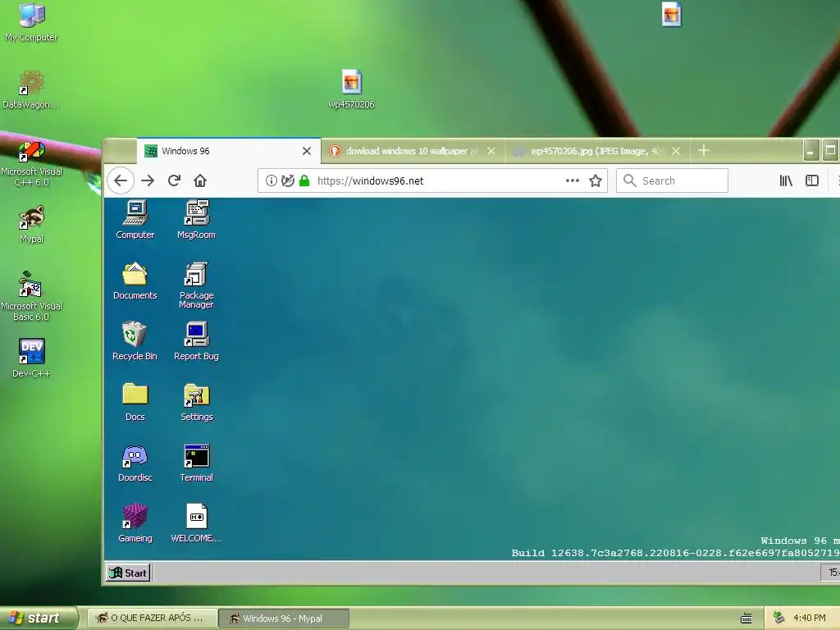840x630 pixels.
Task: Open the Windows XP start menu
Action: (x=39, y=618)
